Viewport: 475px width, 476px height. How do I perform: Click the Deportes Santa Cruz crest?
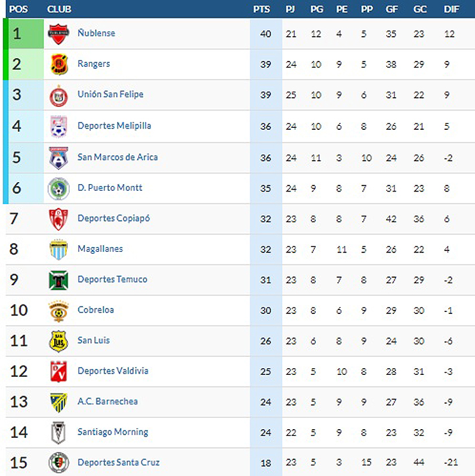point(59,463)
